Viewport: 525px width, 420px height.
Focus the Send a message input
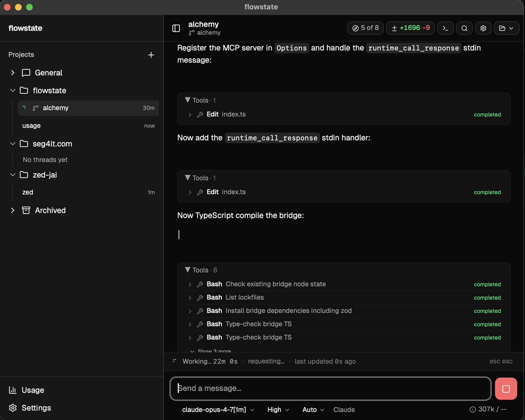pyautogui.click(x=330, y=388)
